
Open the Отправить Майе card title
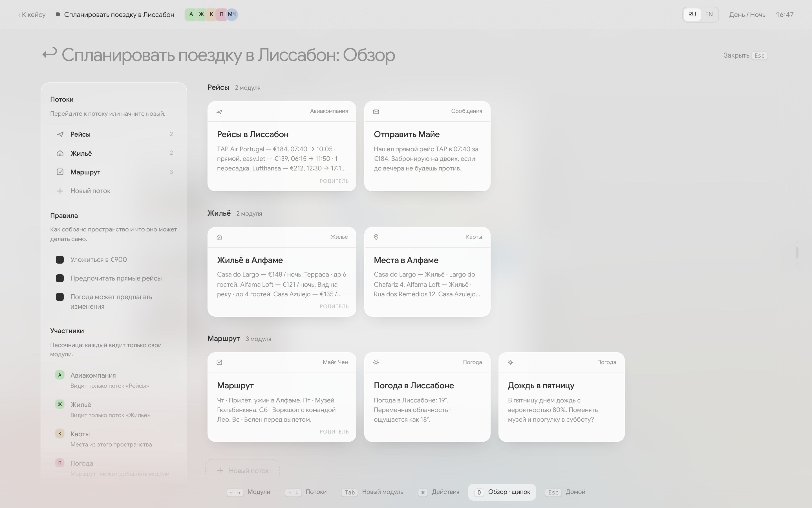(x=407, y=134)
